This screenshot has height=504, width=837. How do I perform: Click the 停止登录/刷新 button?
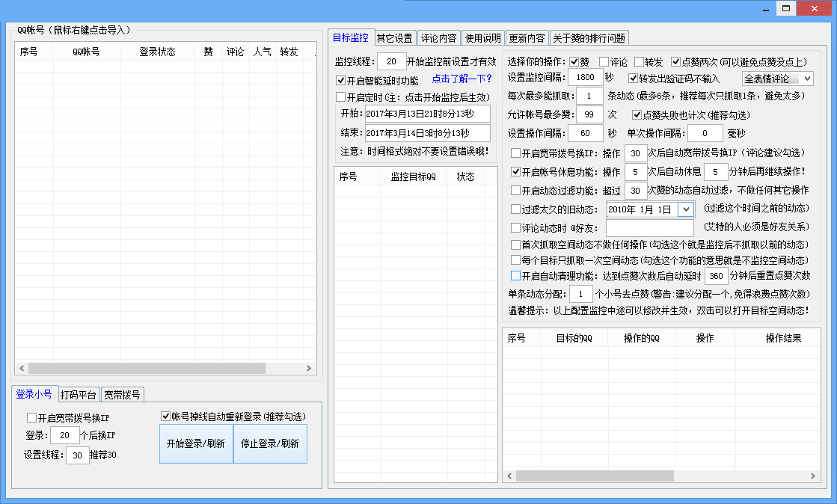(270, 443)
